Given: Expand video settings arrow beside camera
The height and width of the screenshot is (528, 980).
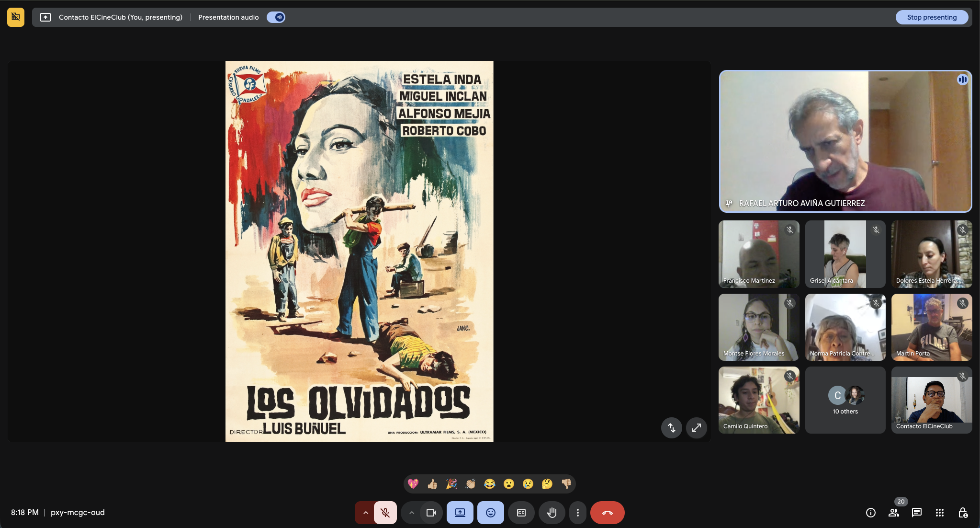Looking at the screenshot, I should coord(411,513).
